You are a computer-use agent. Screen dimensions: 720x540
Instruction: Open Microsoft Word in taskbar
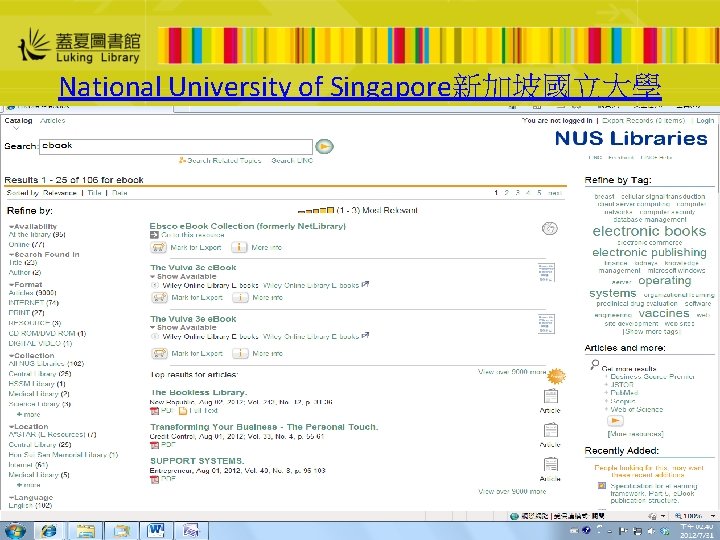pos(156,531)
